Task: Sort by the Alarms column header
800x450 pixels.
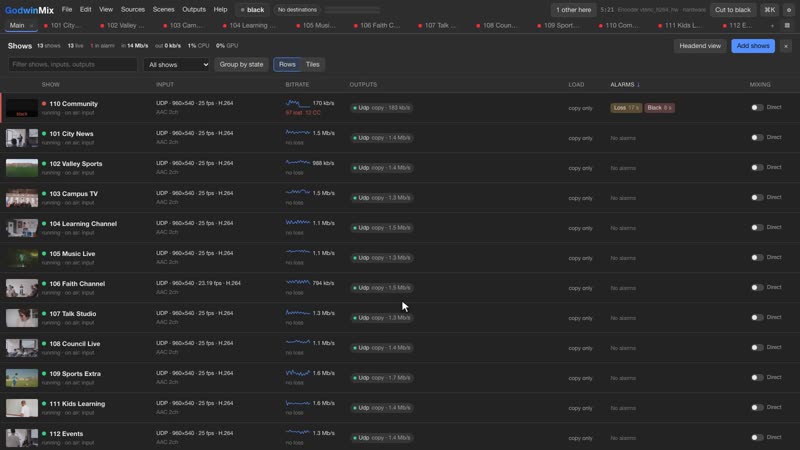Action: click(x=624, y=85)
